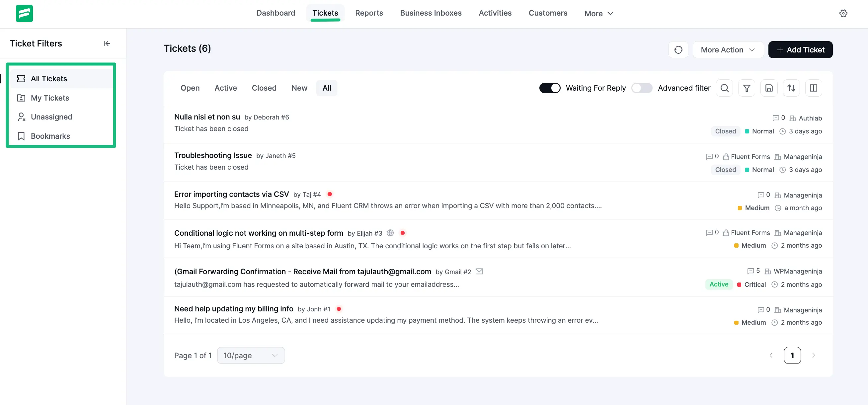Click the column layout icon

(x=813, y=88)
